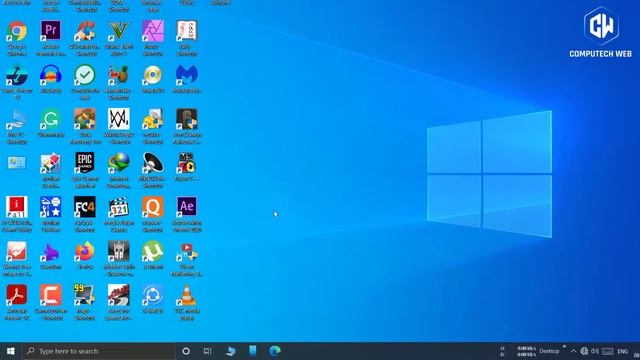640x360 pixels.
Task: Launch the Grammarly desktop icon
Action: (51, 119)
